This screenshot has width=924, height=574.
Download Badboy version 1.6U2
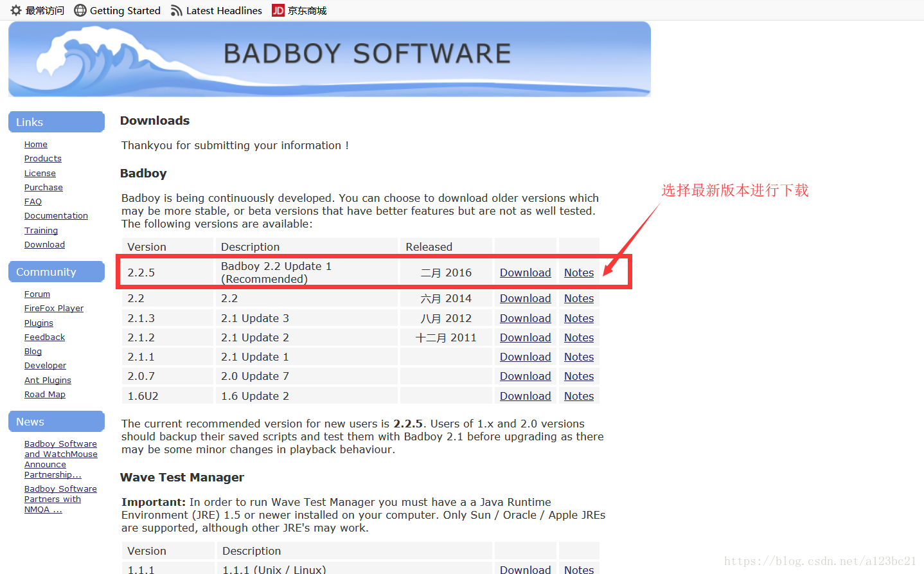coord(525,396)
